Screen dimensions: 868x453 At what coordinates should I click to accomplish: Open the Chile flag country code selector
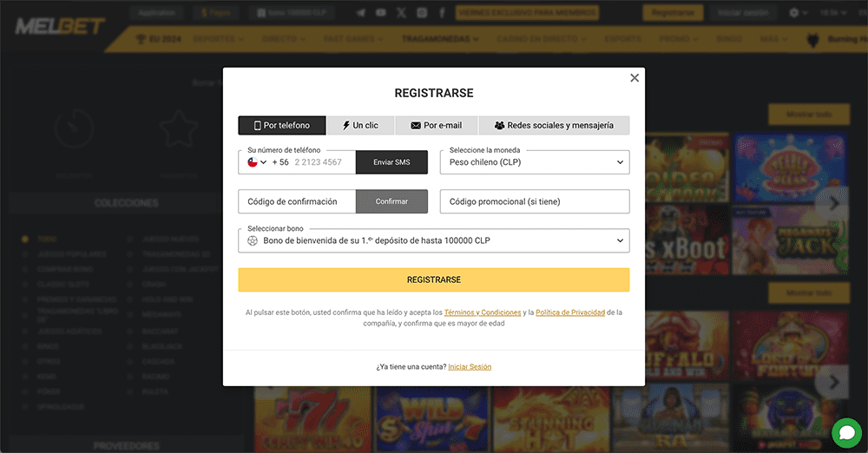258,162
